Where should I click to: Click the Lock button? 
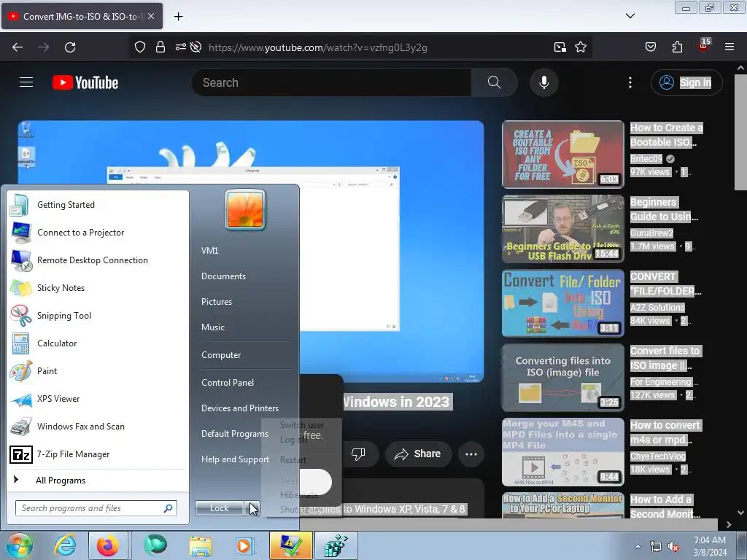(x=219, y=508)
